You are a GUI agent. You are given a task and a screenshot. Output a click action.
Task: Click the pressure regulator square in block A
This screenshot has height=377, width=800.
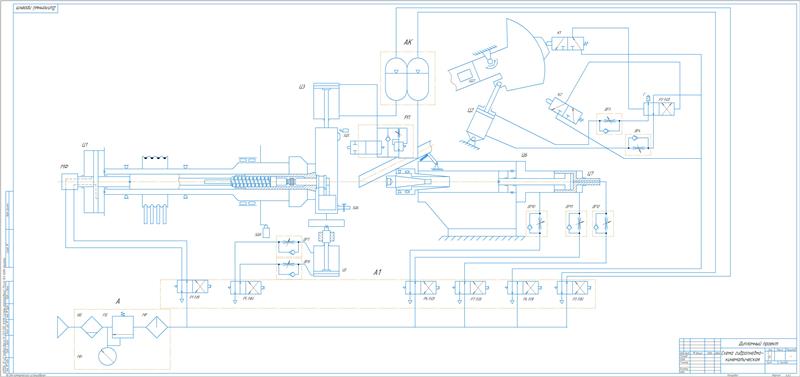point(123,326)
